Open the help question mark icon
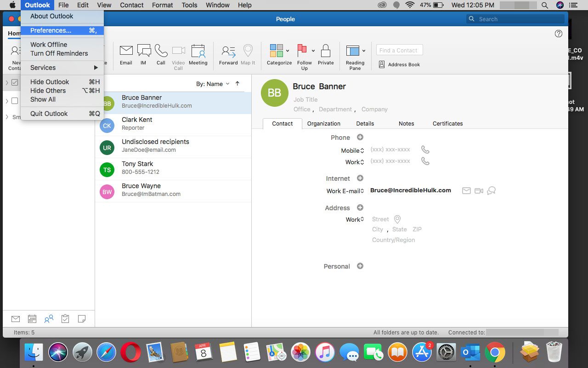 [559, 34]
